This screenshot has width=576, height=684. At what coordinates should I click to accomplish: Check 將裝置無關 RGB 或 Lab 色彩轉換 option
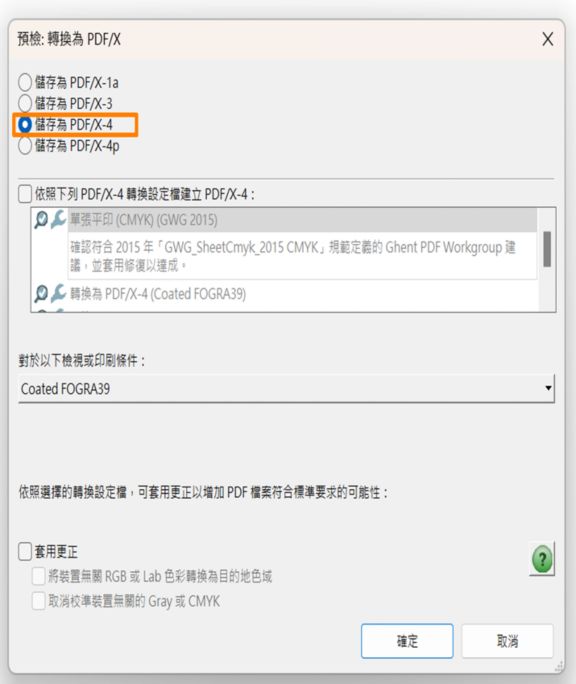pos(39,576)
